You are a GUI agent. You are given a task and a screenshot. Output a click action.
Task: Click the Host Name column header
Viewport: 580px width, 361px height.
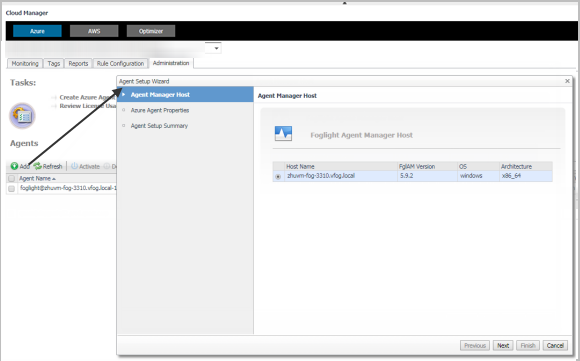pos(340,166)
